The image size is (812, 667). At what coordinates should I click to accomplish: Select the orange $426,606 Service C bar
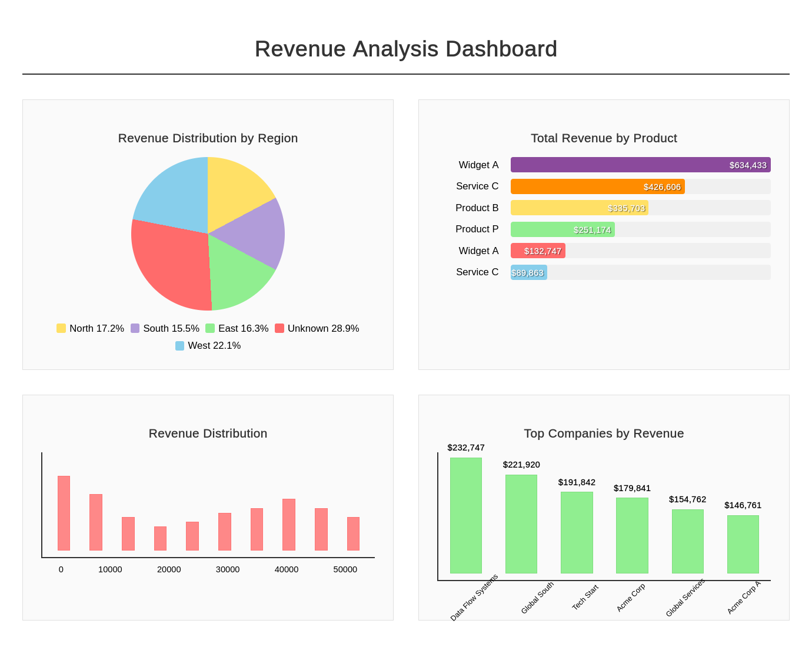click(597, 186)
